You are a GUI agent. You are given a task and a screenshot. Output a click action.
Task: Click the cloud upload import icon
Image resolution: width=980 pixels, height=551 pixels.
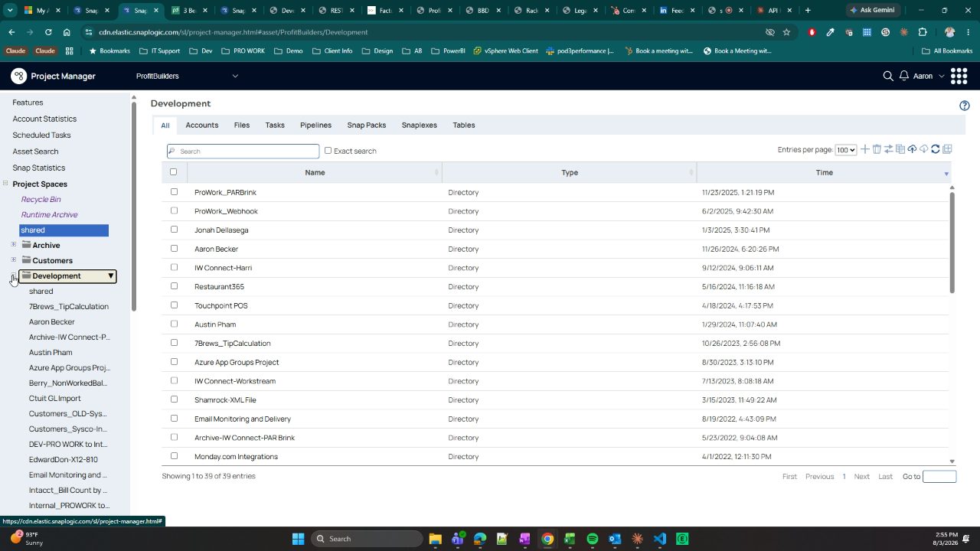coord(912,149)
